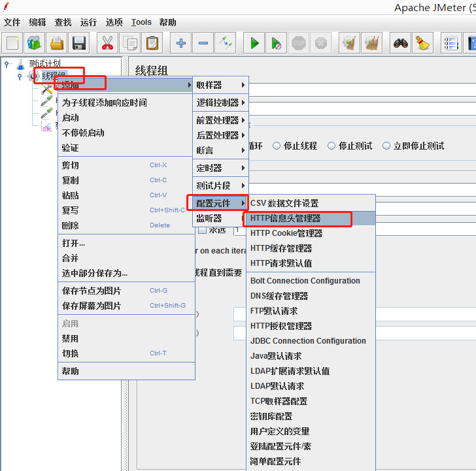This screenshot has height=471, width=476.
Task: Open the Function helper list icon
Action: (x=451, y=43)
